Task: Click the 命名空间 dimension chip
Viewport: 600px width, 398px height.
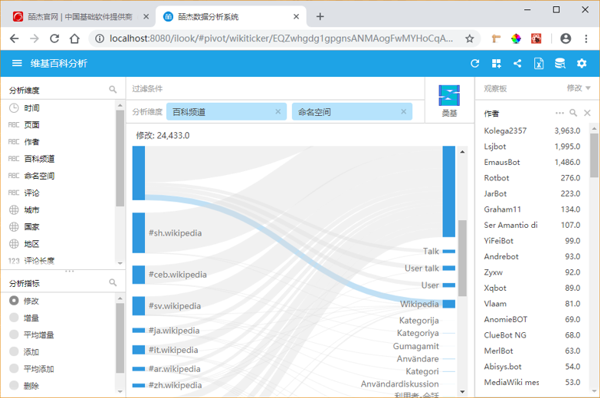Action: click(x=352, y=112)
